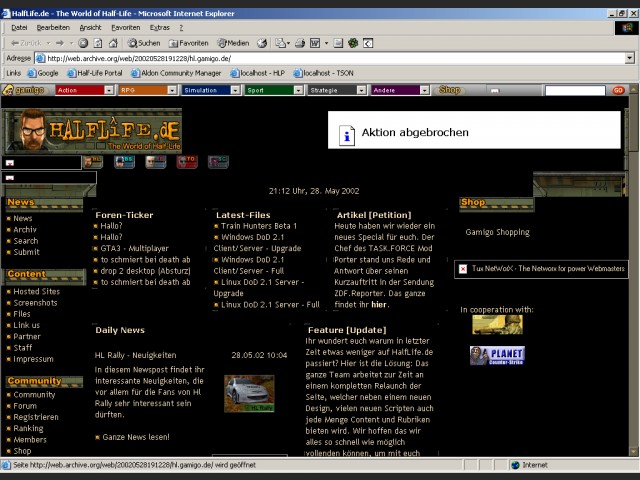Expand the Sport games dropdown

point(299,90)
